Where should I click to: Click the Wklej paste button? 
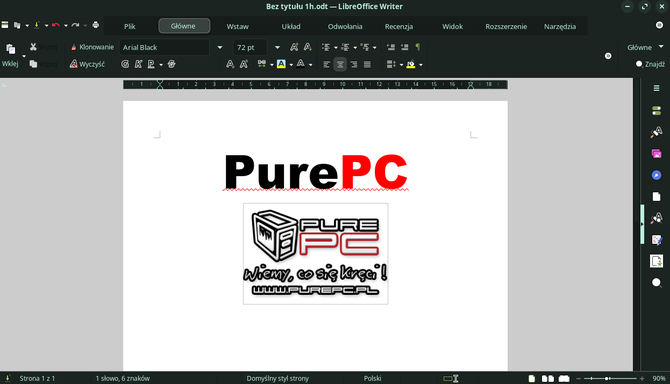click(x=10, y=56)
